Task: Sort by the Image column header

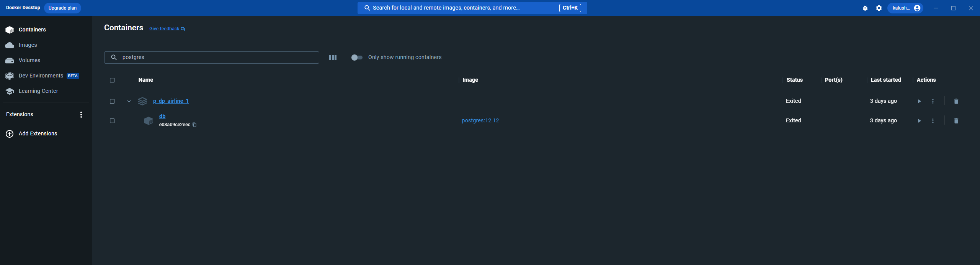Action: click(x=470, y=80)
